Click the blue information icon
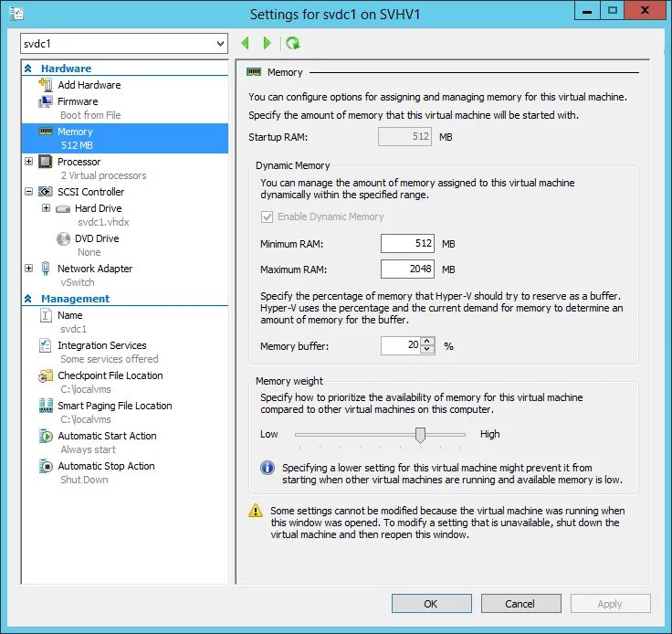Viewport: 672px width, 634px height. point(268,468)
